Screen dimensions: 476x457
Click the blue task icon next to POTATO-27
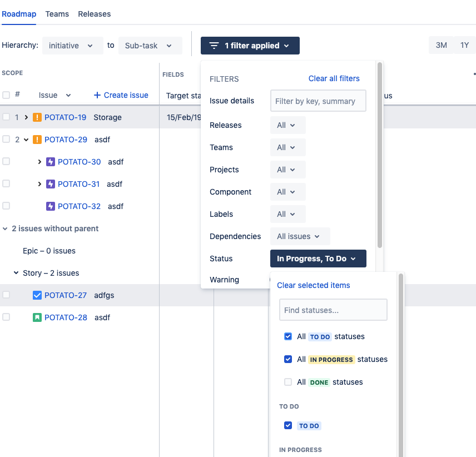(37, 295)
